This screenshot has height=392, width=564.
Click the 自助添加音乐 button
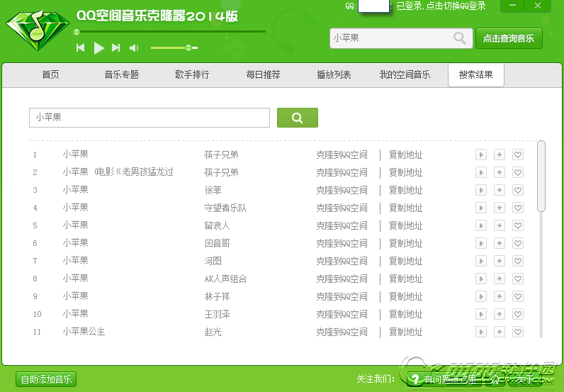tap(46, 379)
